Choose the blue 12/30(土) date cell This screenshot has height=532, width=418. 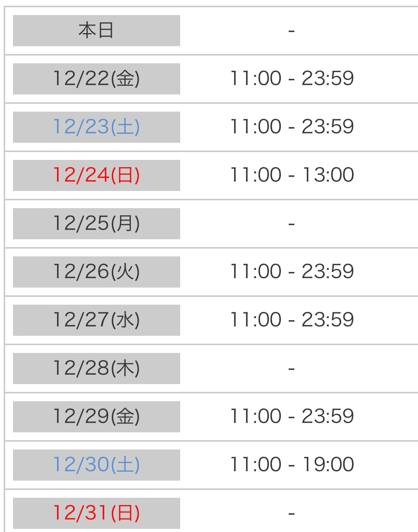(96, 465)
